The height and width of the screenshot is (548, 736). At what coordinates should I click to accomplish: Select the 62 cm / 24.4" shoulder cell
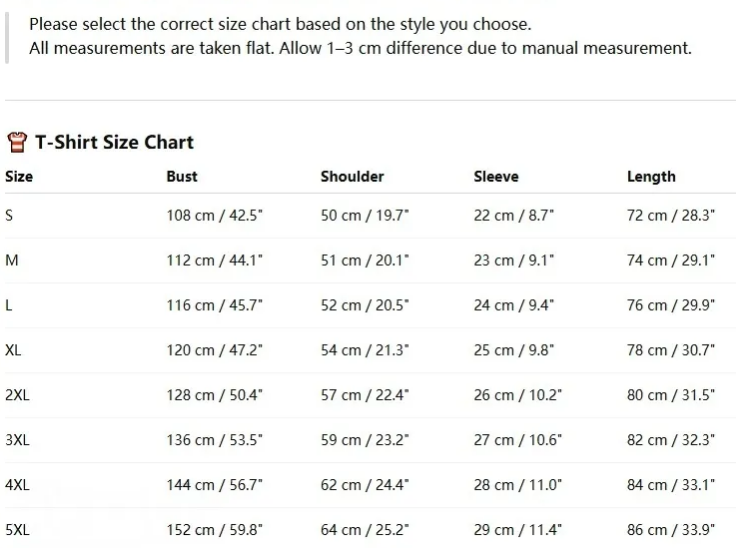tap(365, 485)
